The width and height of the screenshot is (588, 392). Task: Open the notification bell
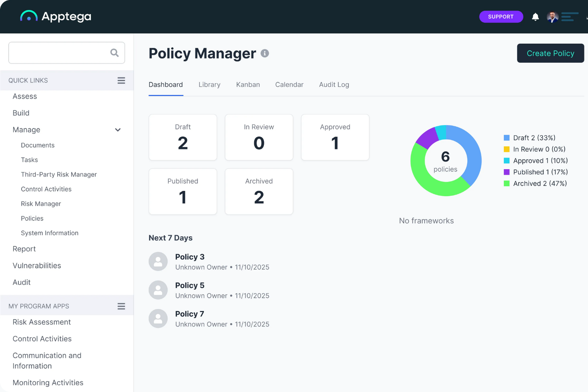(x=535, y=17)
